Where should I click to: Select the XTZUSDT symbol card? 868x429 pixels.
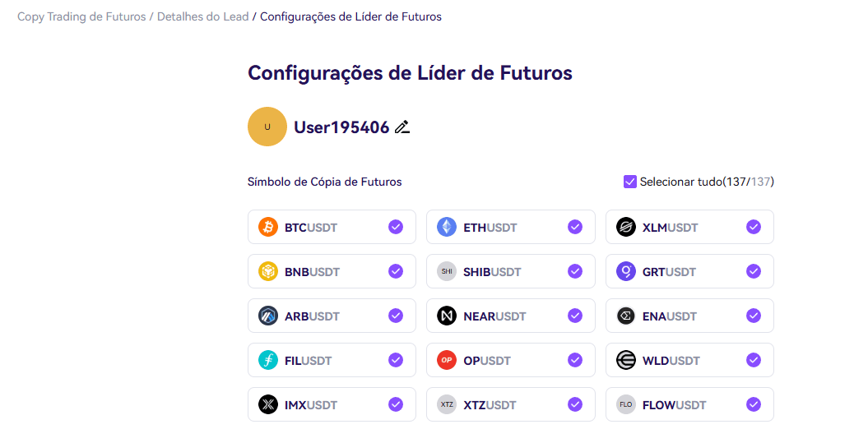click(x=510, y=404)
